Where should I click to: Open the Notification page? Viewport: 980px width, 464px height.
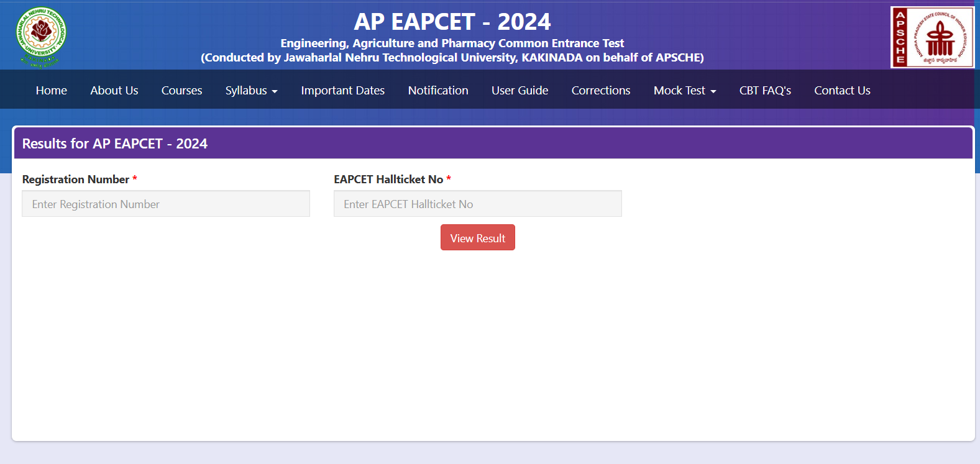(x=438, y=90)
